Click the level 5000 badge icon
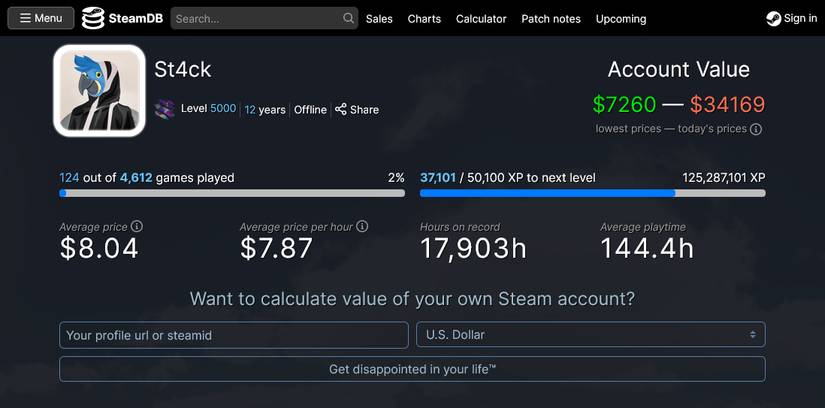825x408 pixels. pyautogui.click(x=165, y=109)
